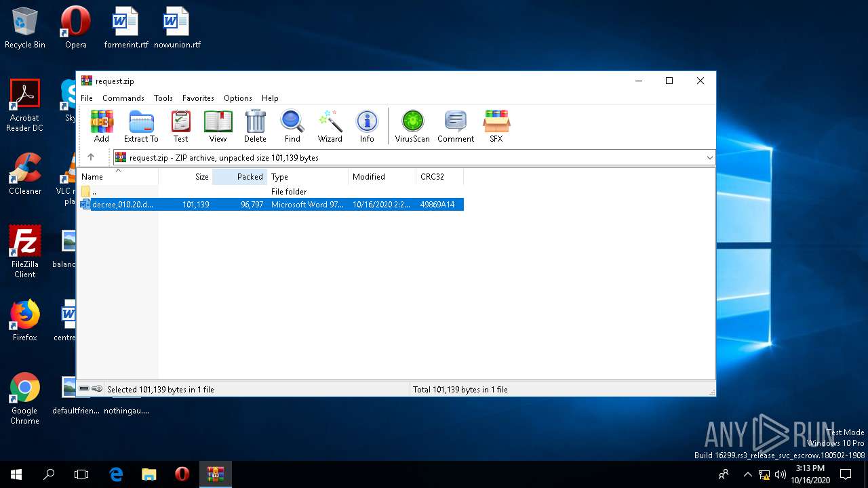Screen dimensions: 868x488
Task: Click the Extract To toolbar icon
Action: [141, 126]
